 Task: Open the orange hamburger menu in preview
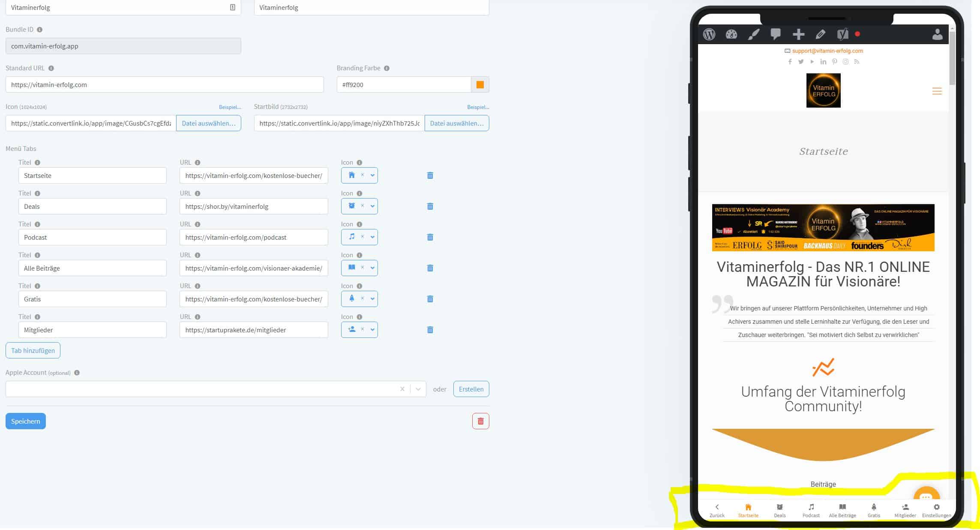coord(937,91)
